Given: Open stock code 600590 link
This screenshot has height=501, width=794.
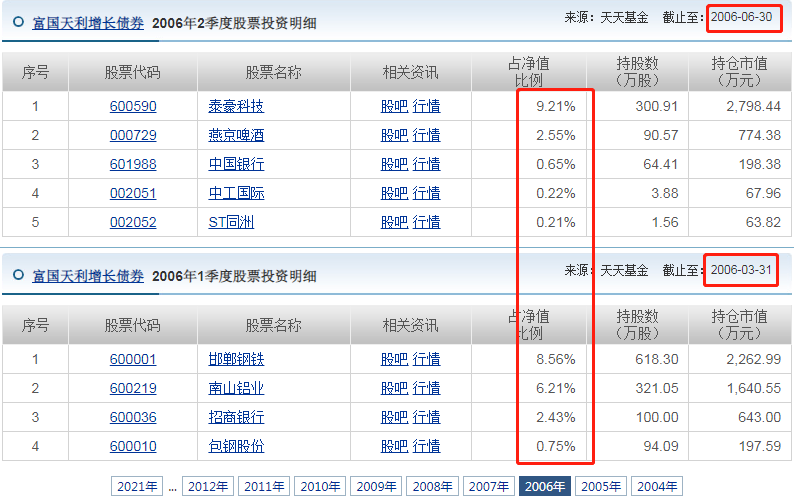Looking at the screenshot, I should (133, 106).
